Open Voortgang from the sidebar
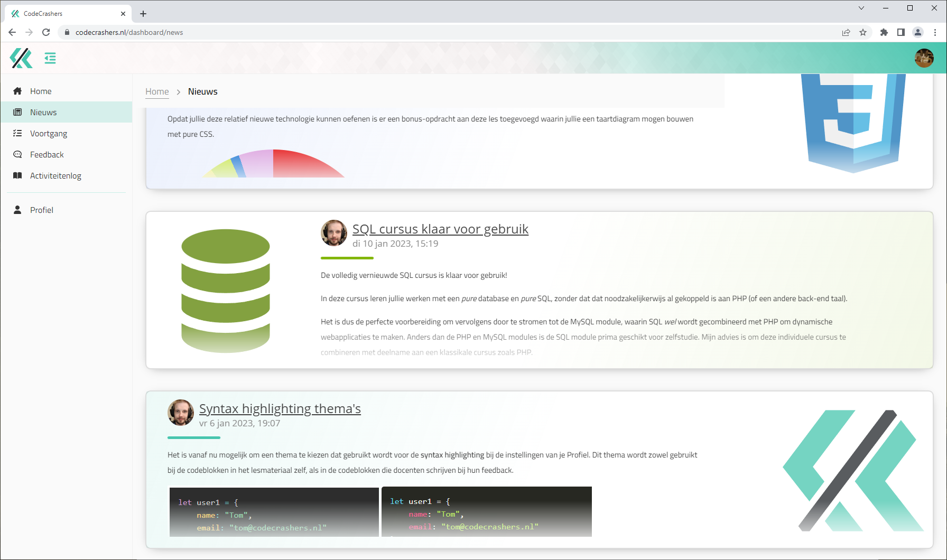 [x=49, y=134]
